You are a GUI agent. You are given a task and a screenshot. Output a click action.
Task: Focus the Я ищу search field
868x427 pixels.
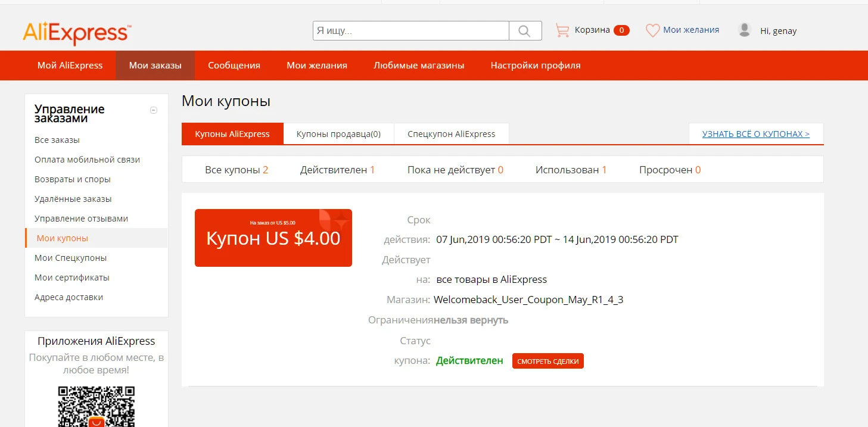pyautogui.click(x=411, y=30)
